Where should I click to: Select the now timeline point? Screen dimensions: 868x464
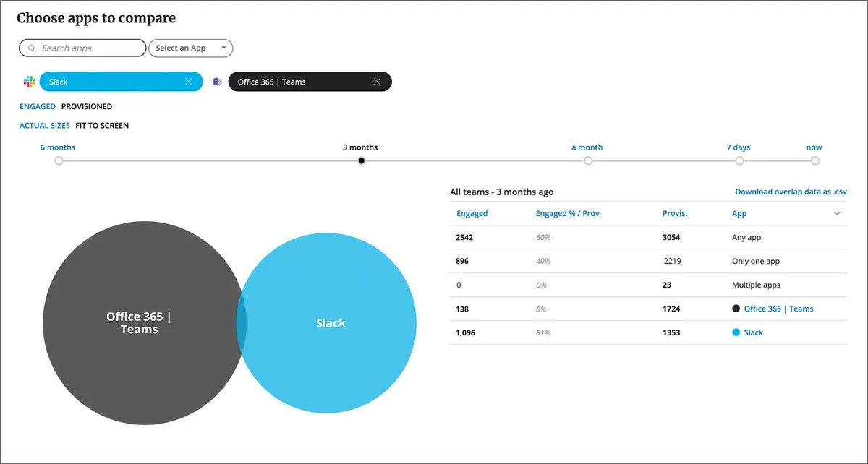click(815, 160)
